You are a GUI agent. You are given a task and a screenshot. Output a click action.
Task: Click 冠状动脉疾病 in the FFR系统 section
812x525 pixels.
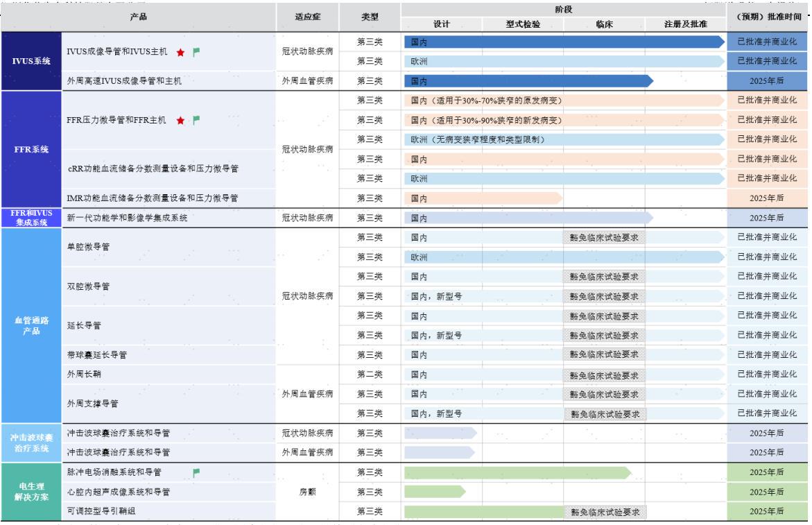[x=308, y=150]
